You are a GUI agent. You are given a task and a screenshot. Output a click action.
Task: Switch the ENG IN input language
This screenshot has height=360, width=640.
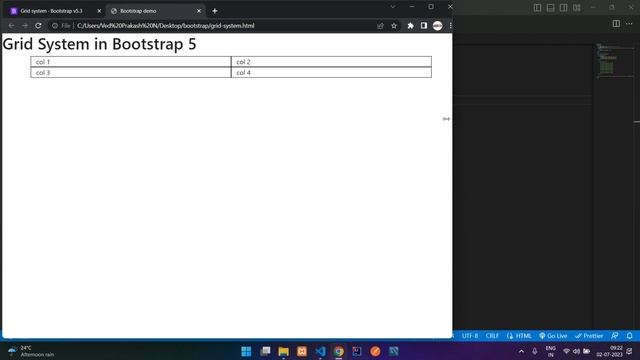[551, 351]
